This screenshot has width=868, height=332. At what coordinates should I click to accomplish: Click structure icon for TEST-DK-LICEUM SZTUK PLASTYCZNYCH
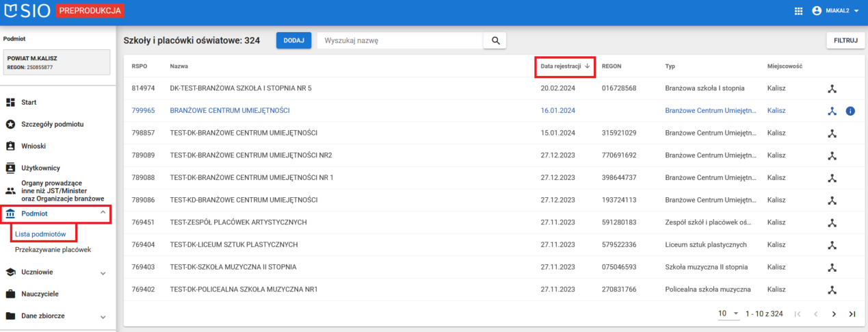coord(832,244)
